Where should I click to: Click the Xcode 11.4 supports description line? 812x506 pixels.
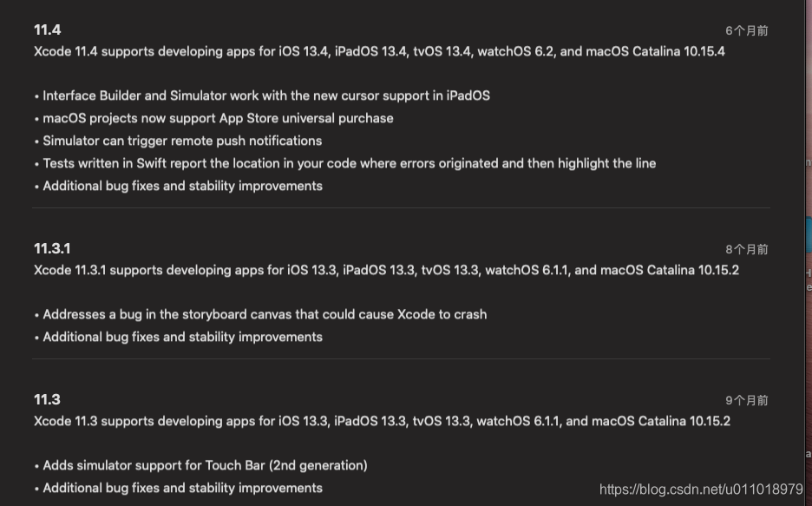(x=379, y=52)
